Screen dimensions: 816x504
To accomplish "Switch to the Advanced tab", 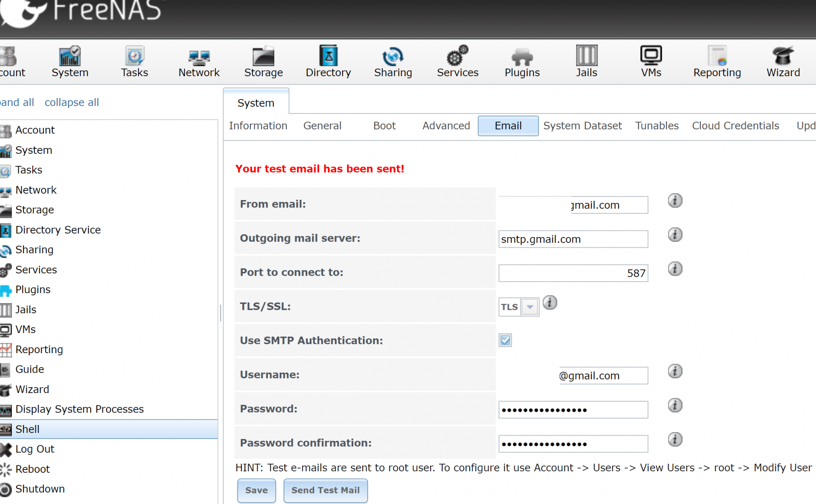I will point(446,126).
